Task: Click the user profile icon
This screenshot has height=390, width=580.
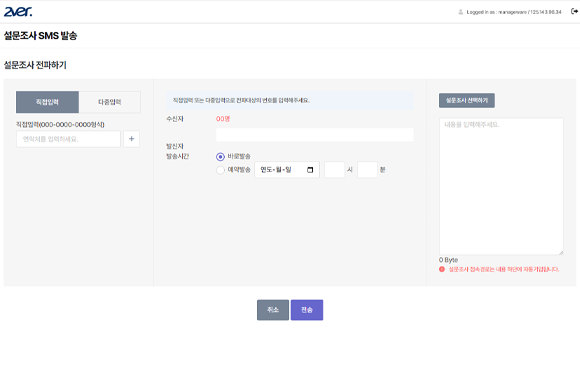Action: 461,12
